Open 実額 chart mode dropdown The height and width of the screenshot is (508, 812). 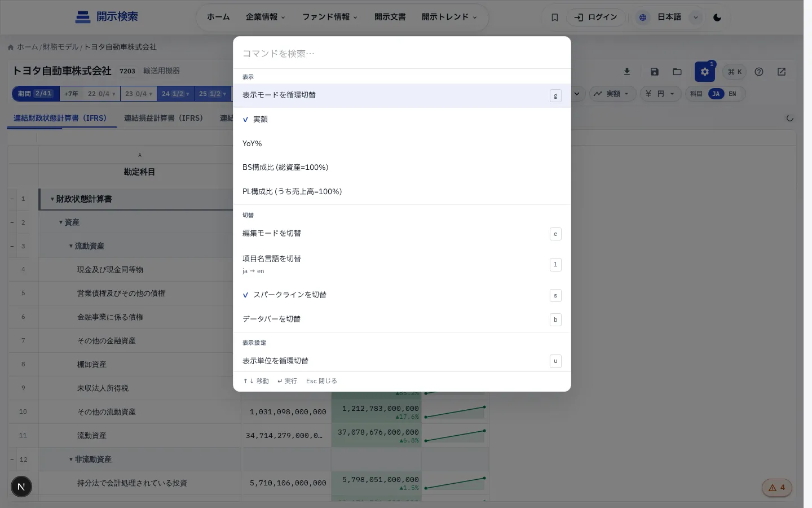click(613, 94)
